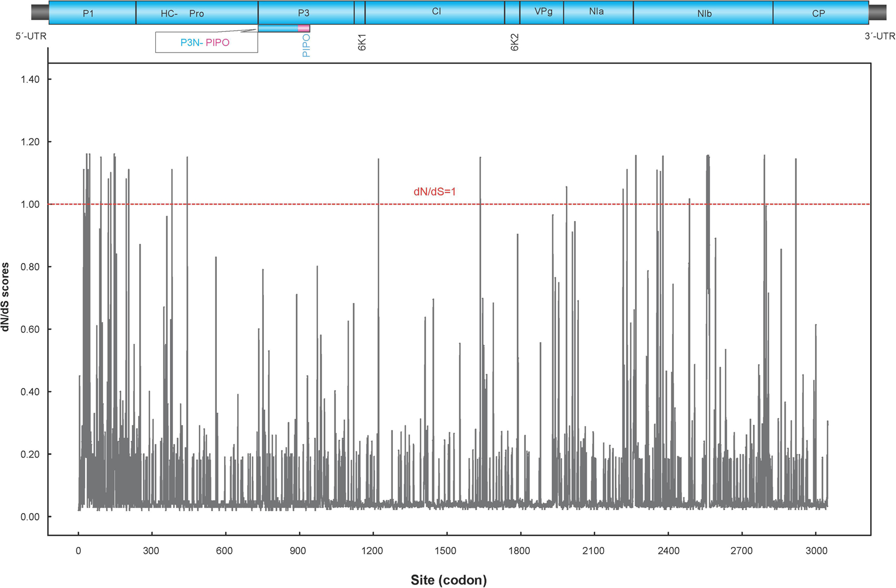Click the 900 x-axis tick label

coord(298,551)
